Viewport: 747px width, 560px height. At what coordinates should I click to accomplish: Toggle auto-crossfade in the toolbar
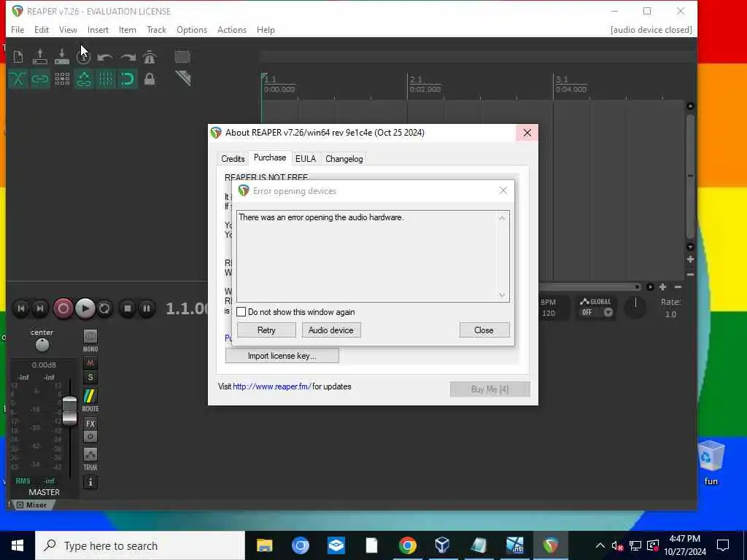pyautogui.click(x=18, y=79)
